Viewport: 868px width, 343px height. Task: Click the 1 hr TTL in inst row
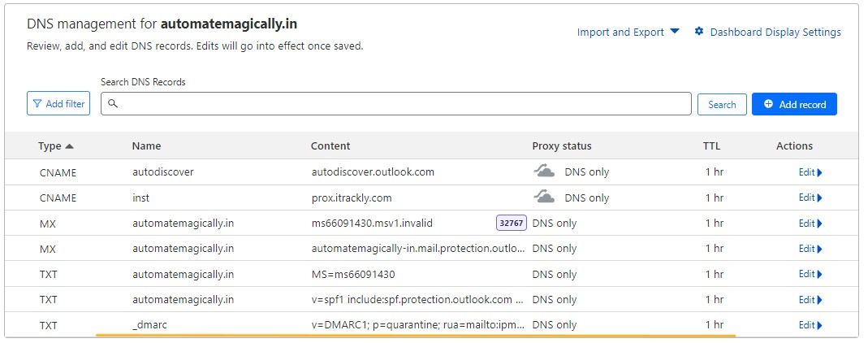(x=714, y=198)
